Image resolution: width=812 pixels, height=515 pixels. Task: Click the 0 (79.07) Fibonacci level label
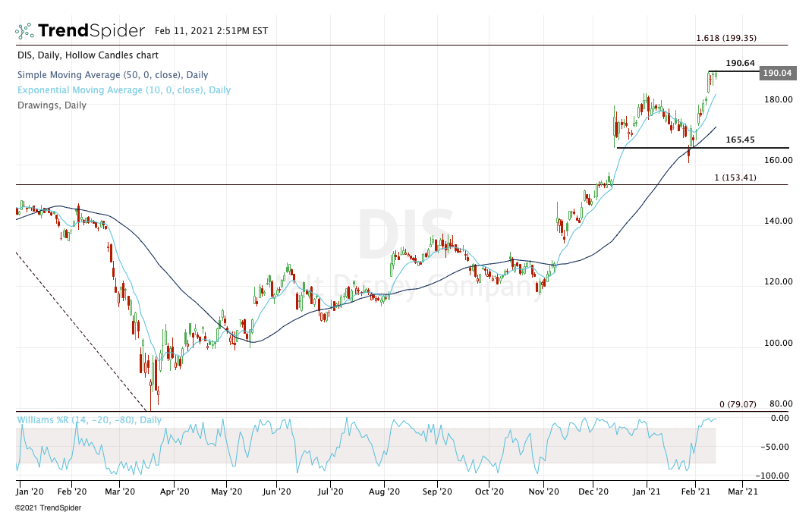tap(738, 404)
